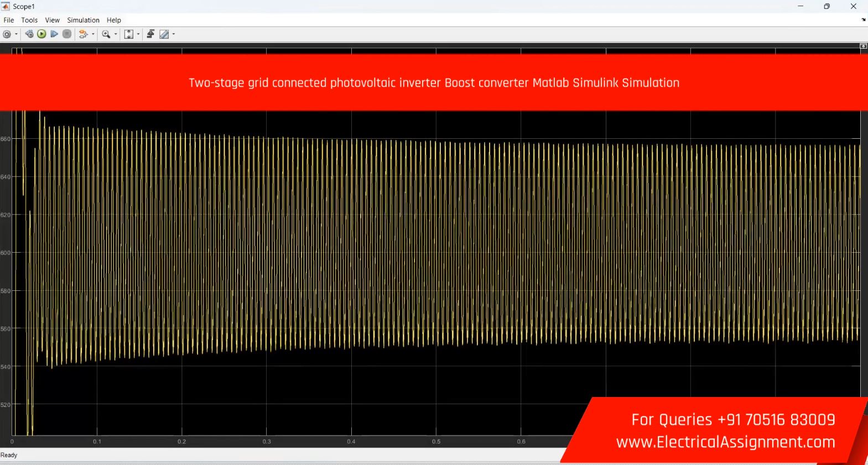Click the Step Forward button
868x465 pixels.
54,34
